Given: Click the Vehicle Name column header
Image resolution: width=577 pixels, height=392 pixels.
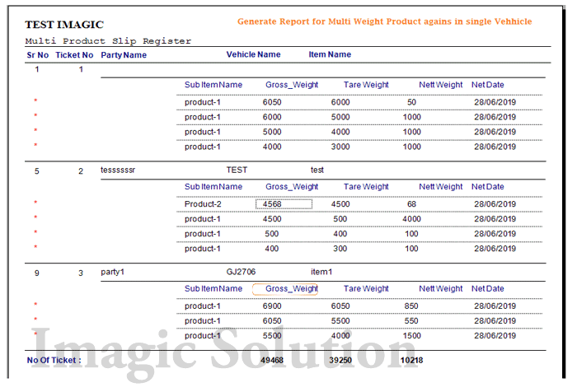Looking at the screenshot, I should tap(253, 54).
